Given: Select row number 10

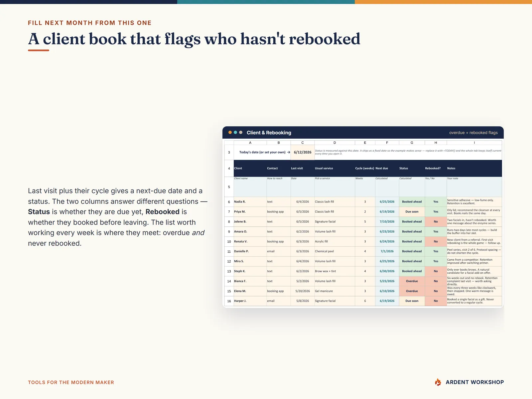Looking at the screenshot, I should (x=229, y=241).
